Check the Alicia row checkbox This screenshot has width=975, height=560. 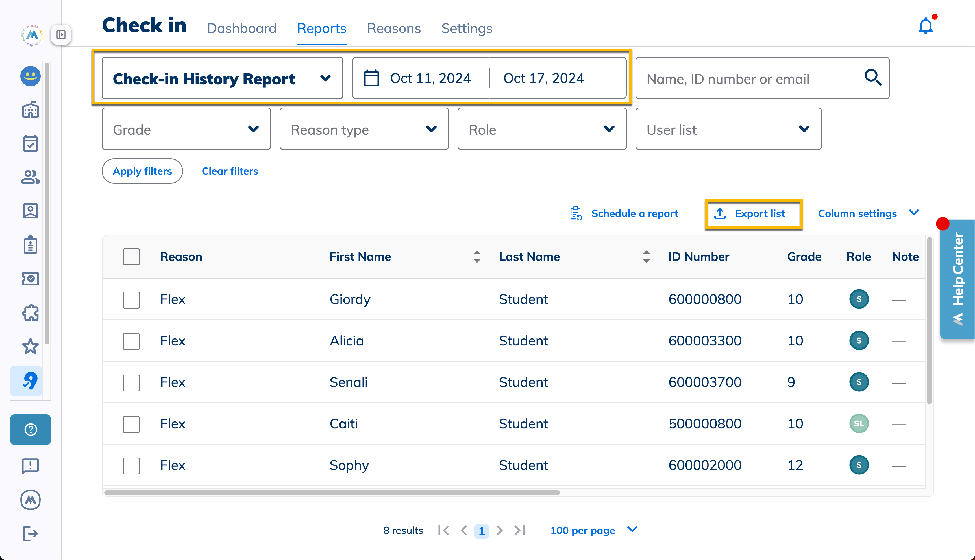point(131,341)
